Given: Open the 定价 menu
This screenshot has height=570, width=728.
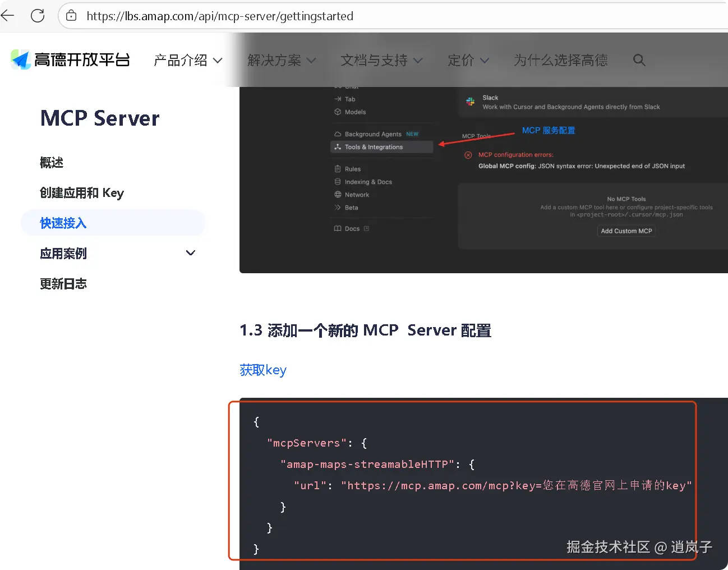Looking at the screenshot, I should 461,60.
